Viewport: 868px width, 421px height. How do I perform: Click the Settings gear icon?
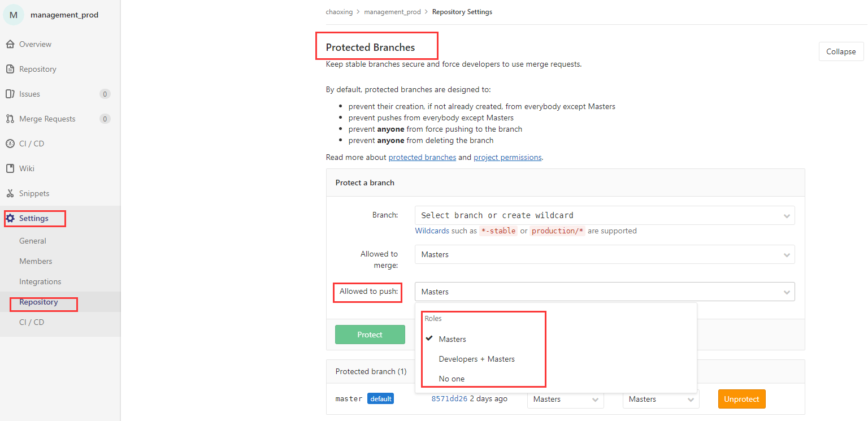pos(10,218)
